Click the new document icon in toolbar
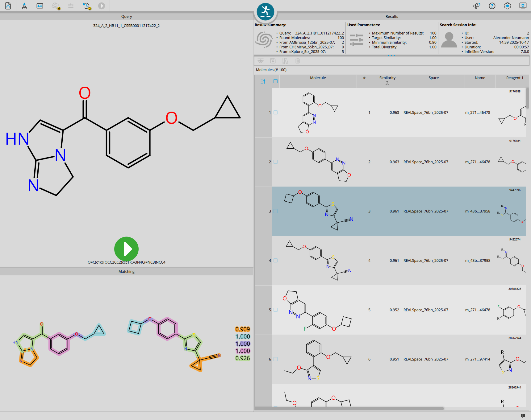The image size is (531, 420). (8, 6)
